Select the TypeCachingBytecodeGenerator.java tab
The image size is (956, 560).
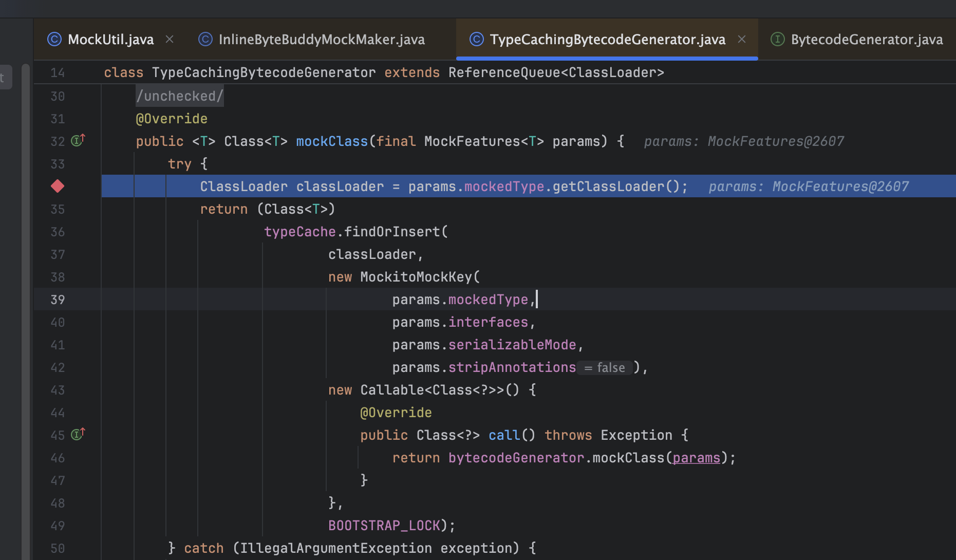(607, 40)
